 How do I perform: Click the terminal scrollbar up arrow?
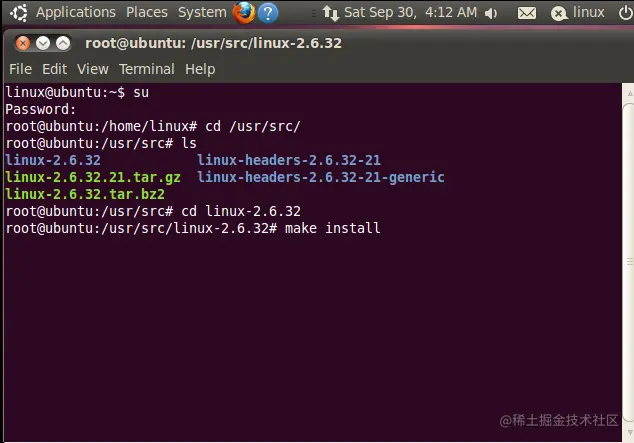629,93
